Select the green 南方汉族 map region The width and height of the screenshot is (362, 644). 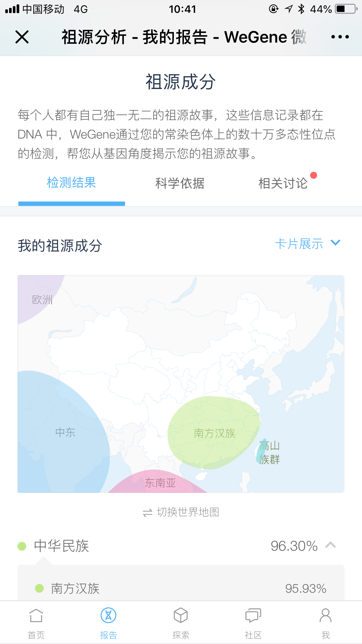pyautogui.click(x=214, y=433)
